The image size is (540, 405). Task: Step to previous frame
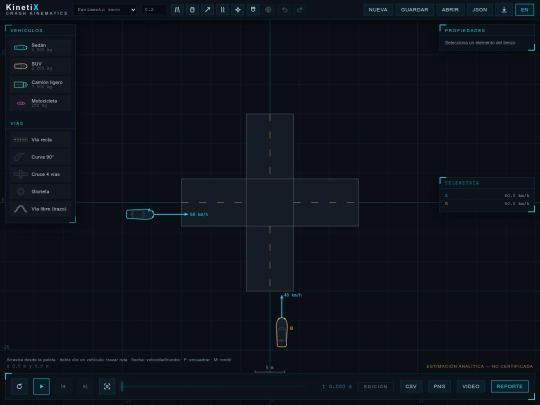(x=63, y=386)
